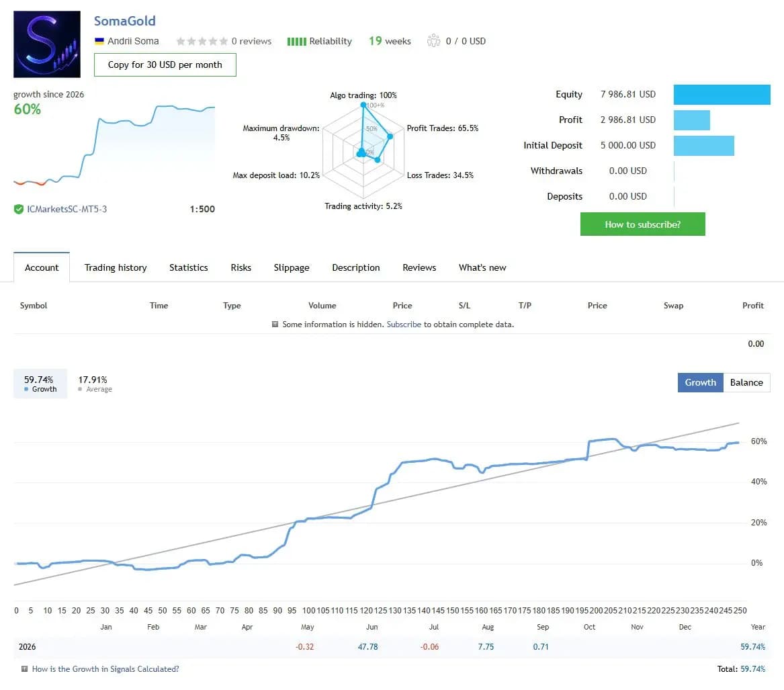This screenshot has height=690, width=784.
Task: Click the green Reliability bars icon
Action: coord(296,42)
